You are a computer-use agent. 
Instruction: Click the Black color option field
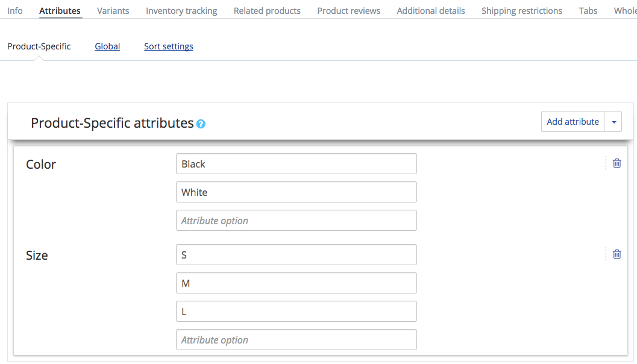[296, 163]
